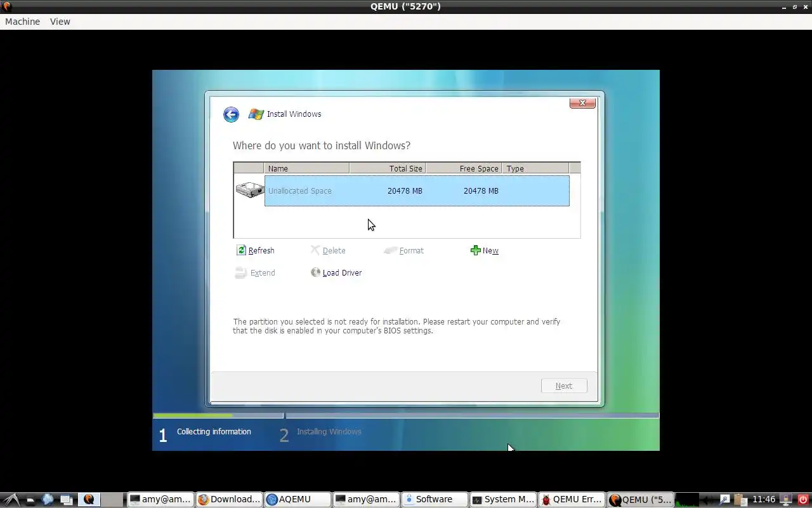
Task: Click the hard disk drive icon in list
Action: click(250, 190)
